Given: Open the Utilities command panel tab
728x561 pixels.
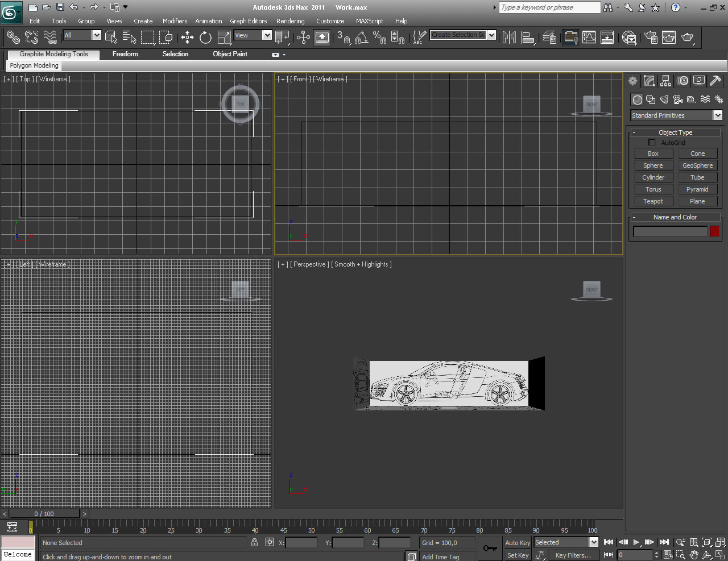Looking at the screenshot, I should click(x=715, y=81).
